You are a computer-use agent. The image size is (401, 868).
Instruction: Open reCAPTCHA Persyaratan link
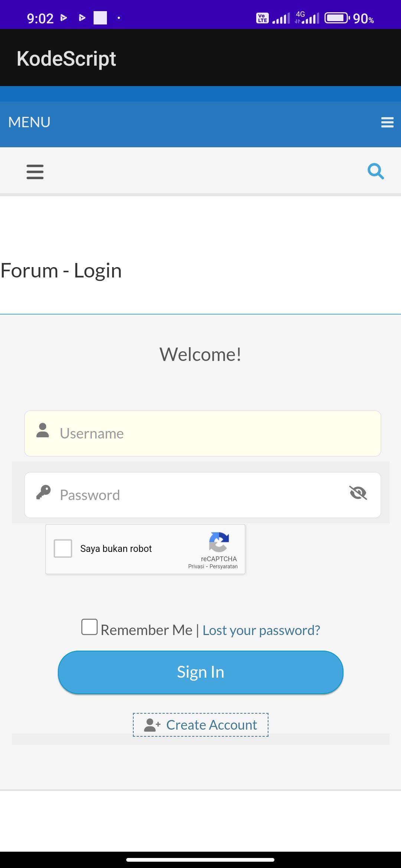coord(224,566)
